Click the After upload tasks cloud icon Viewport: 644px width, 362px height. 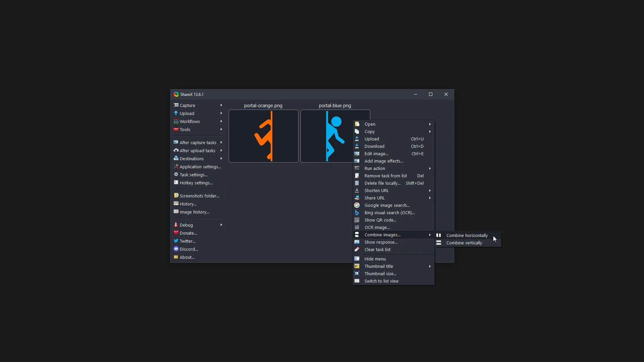click(176, 150)
